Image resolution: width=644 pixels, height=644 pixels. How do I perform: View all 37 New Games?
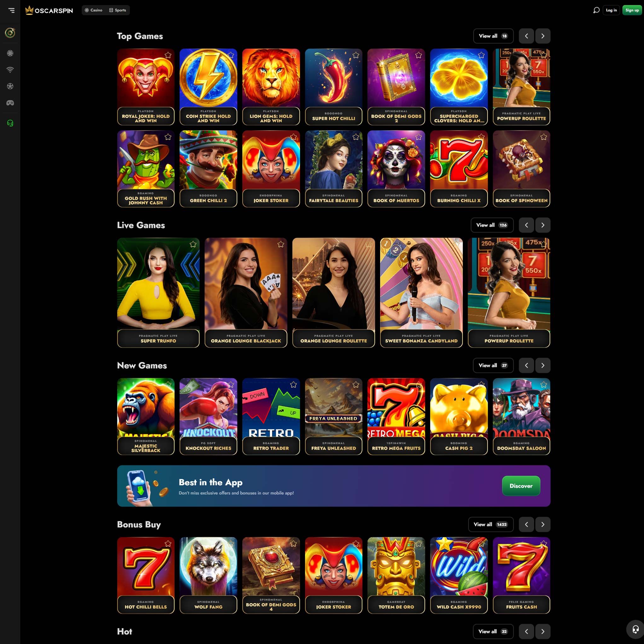[493, 365]
